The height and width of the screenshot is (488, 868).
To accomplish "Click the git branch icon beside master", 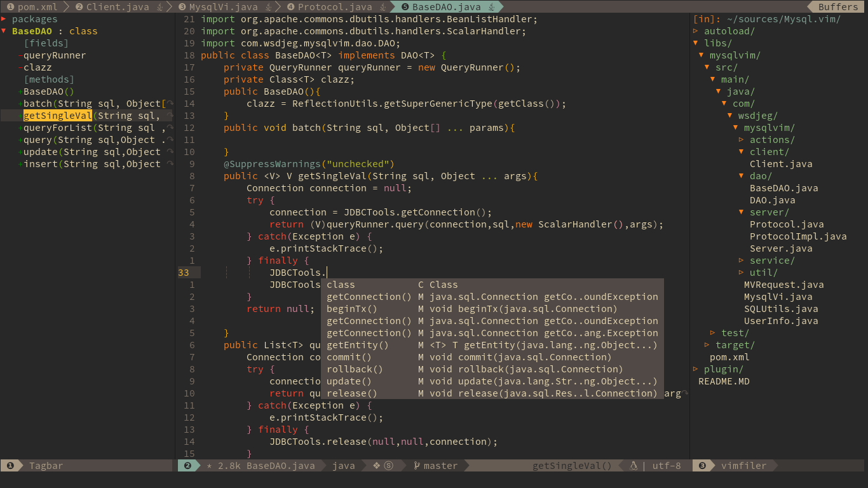I will click(417, 466).
